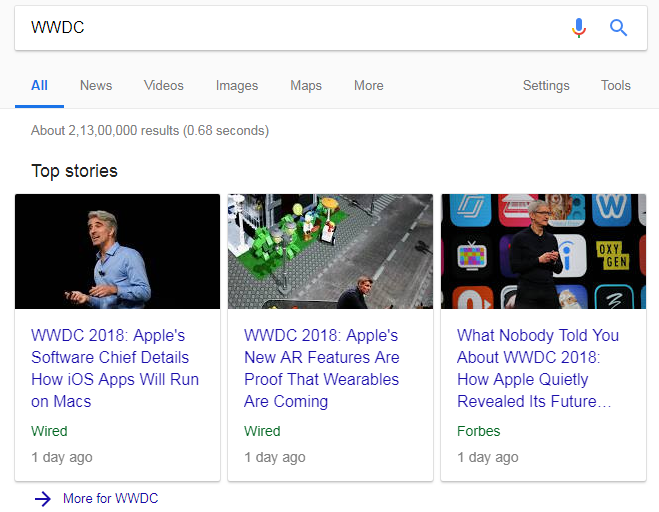
Task: Click the blue magnifier search icon
Action: click(618, 28)
